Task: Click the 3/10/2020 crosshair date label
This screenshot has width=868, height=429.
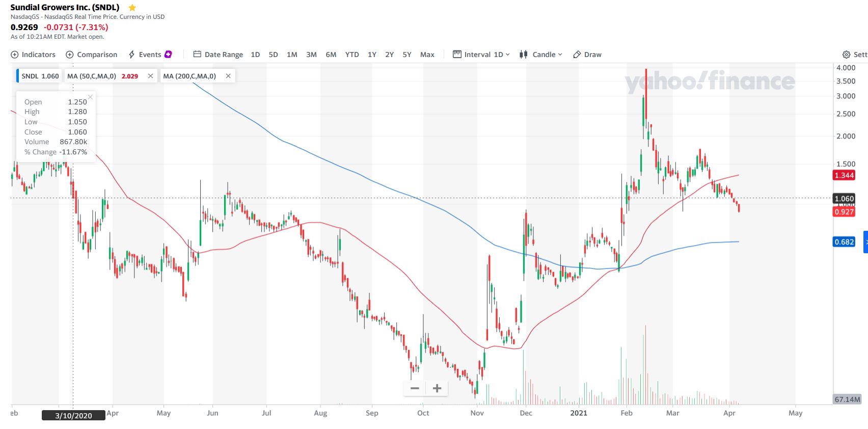Action: pos(73,416)
